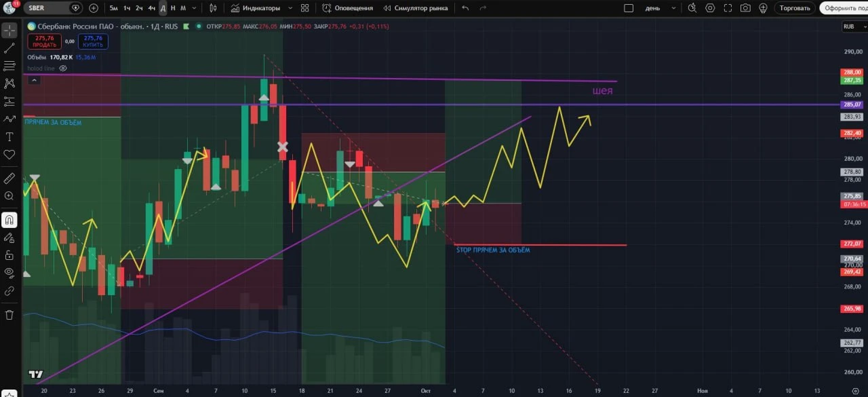Open Оповещения alerts
The width and height of the screenshot is (868, 397).
click(x=347, y=8)
